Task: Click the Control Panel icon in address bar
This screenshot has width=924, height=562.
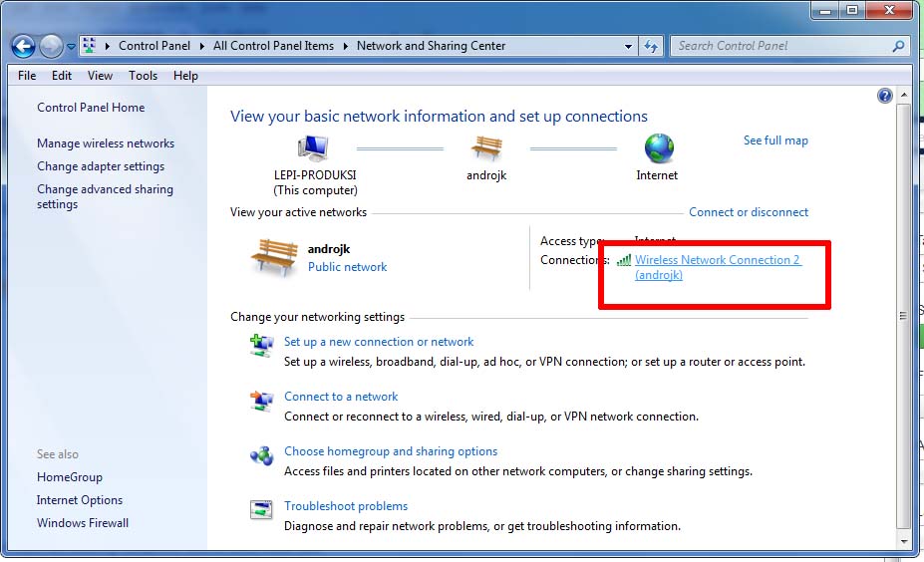Action: click(x=89, y=46)
